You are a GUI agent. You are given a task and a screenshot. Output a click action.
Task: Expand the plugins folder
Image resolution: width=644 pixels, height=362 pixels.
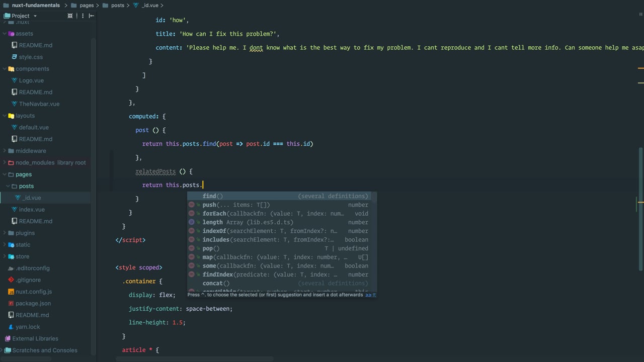pos(5,233)
